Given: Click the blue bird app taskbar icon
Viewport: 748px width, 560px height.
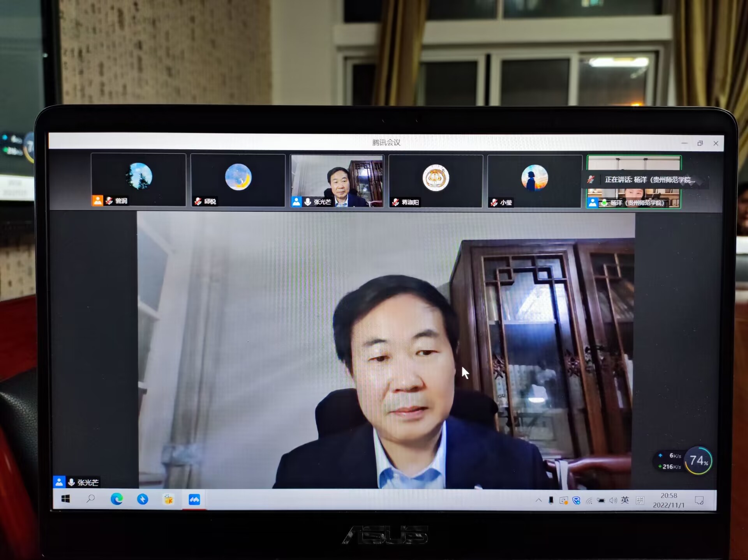Looking at the screenshot, I should (143, 499).
